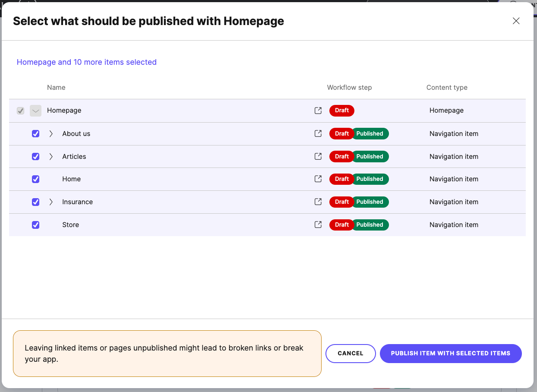This screenshot has height=392, width=537.
Task: Publish item with selected items
Action: tap(450, 353)
